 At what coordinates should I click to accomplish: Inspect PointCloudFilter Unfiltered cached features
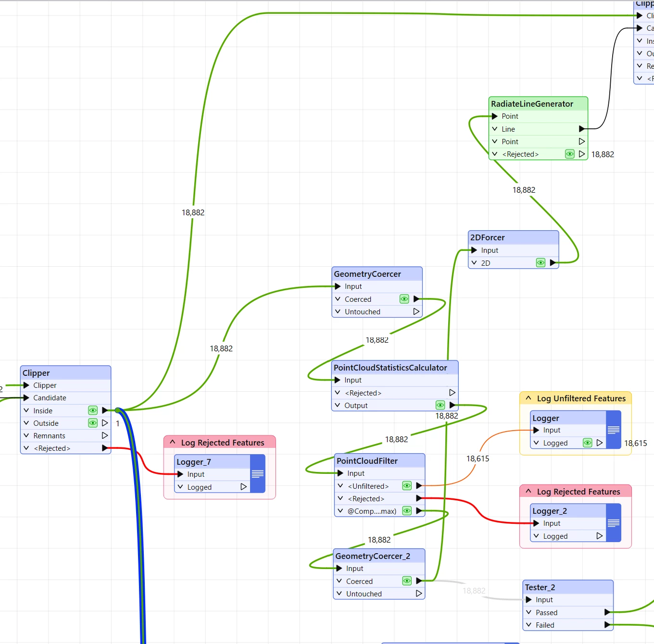(x=407, y=486)
